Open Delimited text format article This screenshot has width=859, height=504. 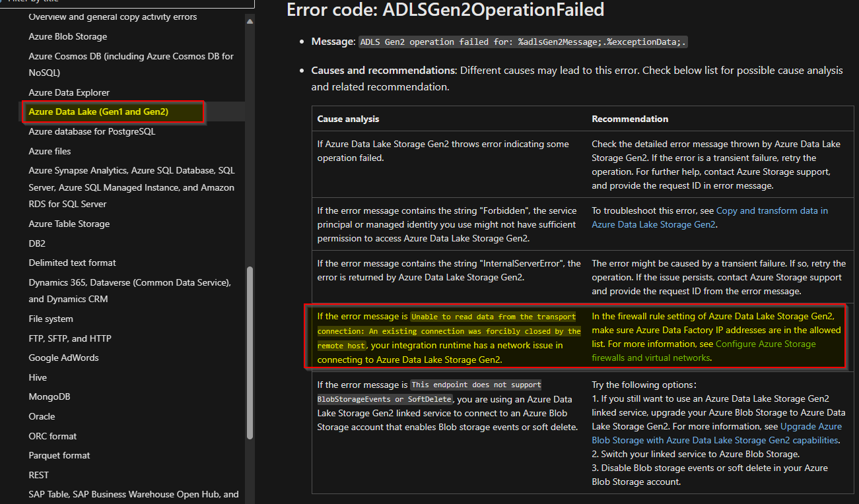[72, 263]
